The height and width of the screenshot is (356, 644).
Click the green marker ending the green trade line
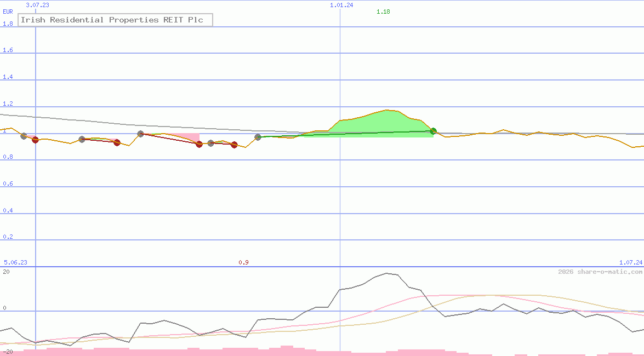tap(434, 131)
